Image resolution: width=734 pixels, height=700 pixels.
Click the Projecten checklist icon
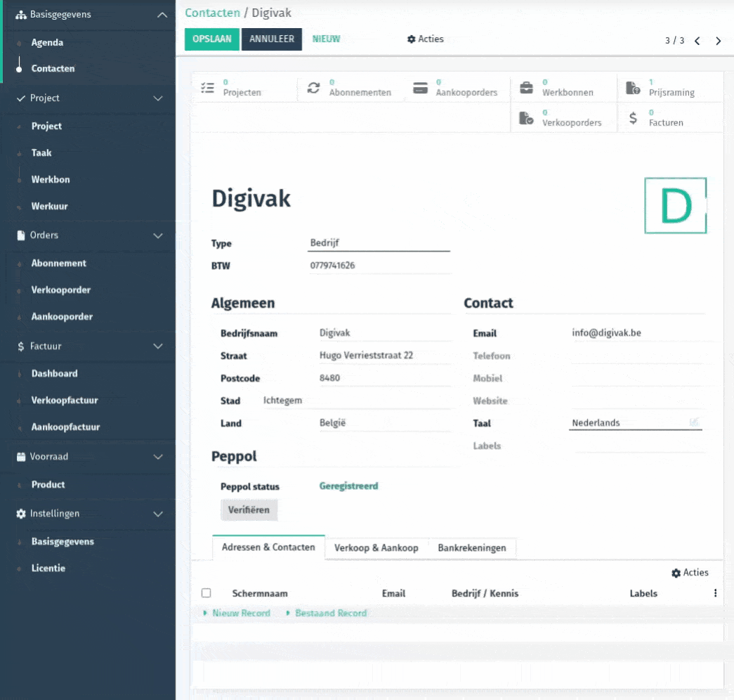[207, 88]
